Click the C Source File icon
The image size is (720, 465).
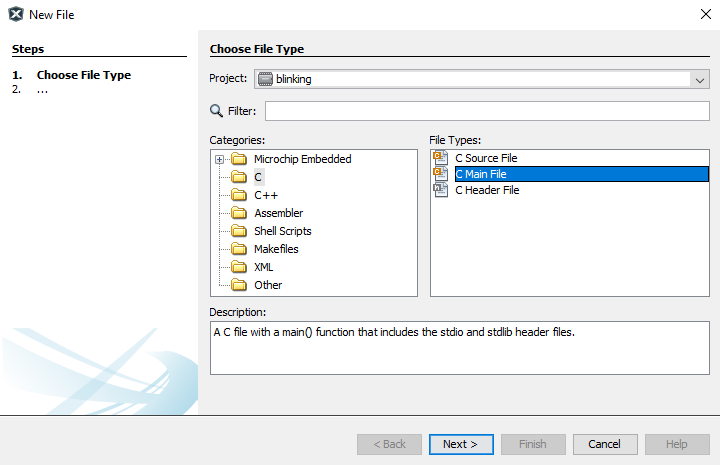click(441, 158)
